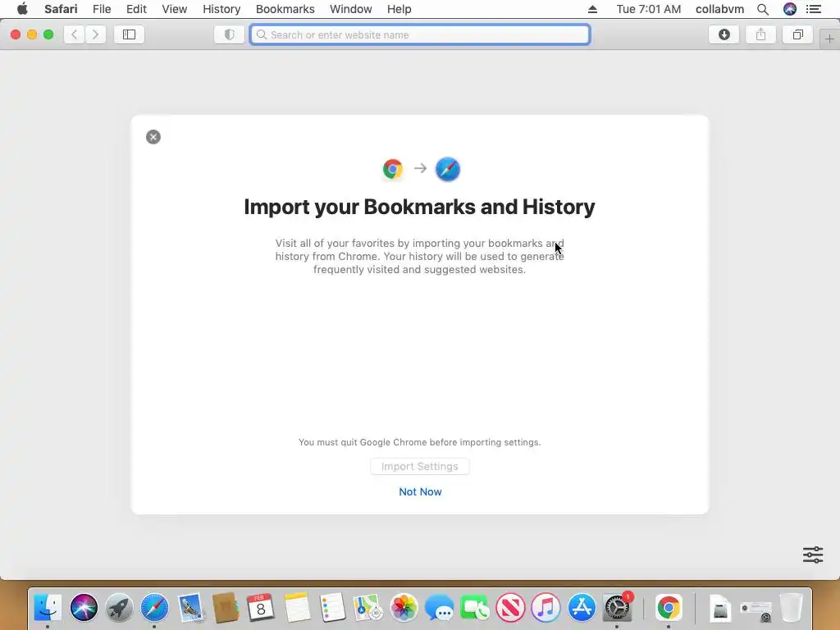Viewport: 840px width, 630px height.
Task: Open the Apple menu
Action: pyautogui.click(x=22, y=9)
